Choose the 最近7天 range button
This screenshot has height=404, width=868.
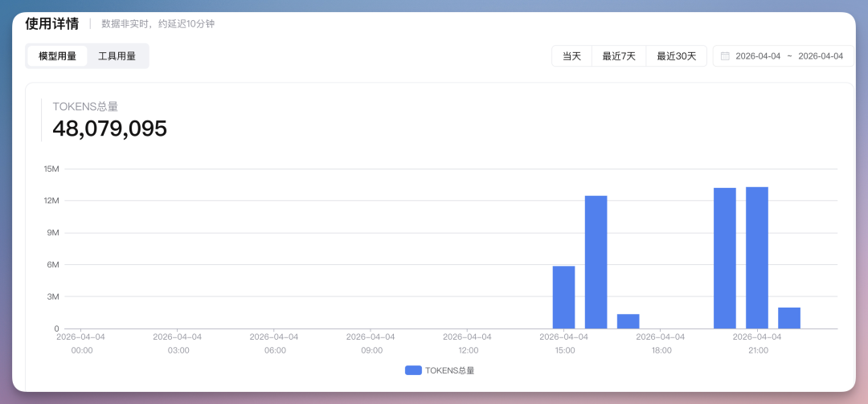coord(619,56)
